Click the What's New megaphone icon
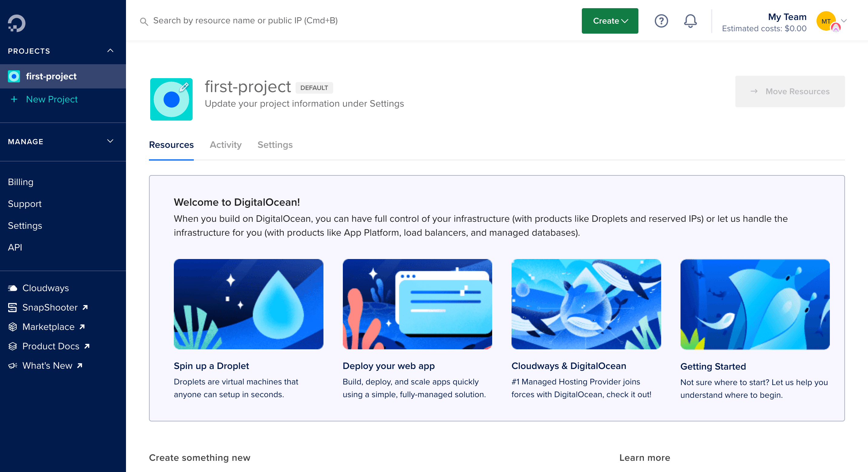Image resolution: width=868 pixels, height=472 pixels. point(12,365)
